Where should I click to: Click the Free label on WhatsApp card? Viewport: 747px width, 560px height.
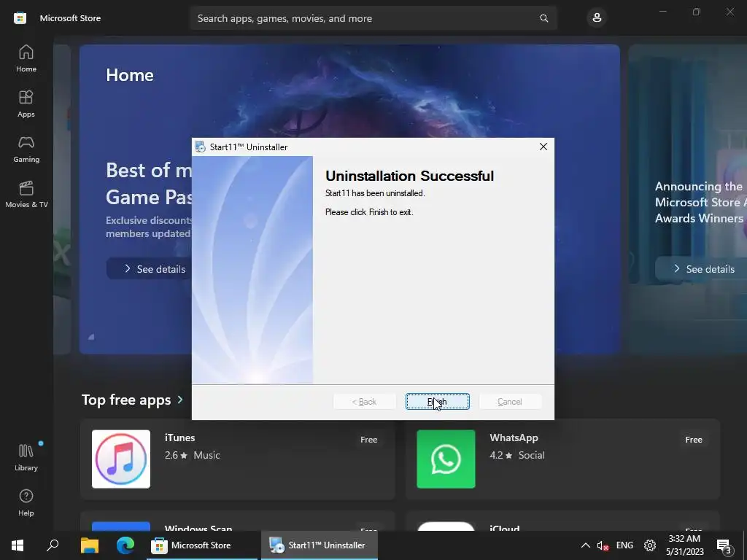[x=694, y=440]
